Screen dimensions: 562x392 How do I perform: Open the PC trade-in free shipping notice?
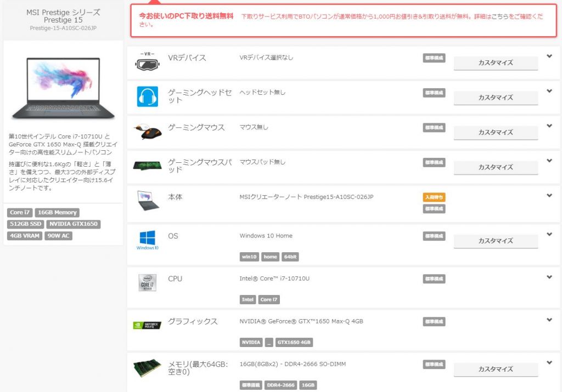(x=344, y=20)
